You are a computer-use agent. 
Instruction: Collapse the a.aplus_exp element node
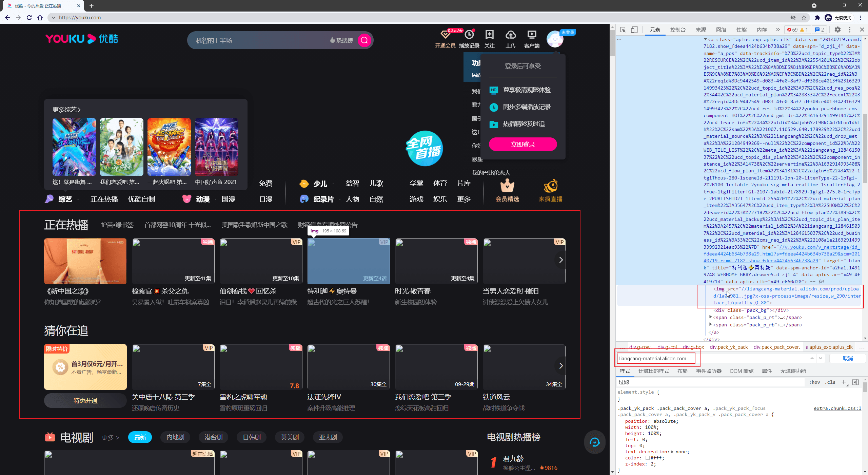tap(706, 39)
